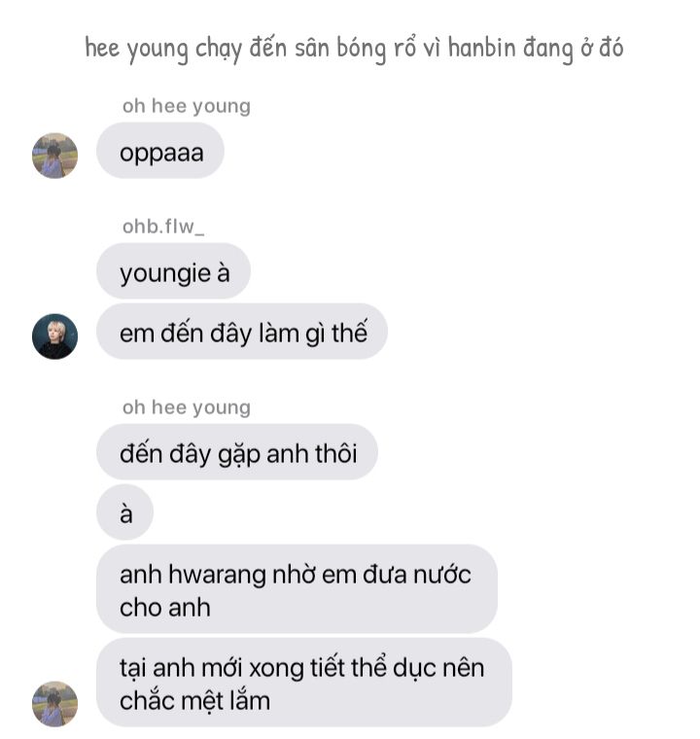Select the 'youngie à' message bubble
This screenshot has height=739, width=700.
tap(173, 271)
